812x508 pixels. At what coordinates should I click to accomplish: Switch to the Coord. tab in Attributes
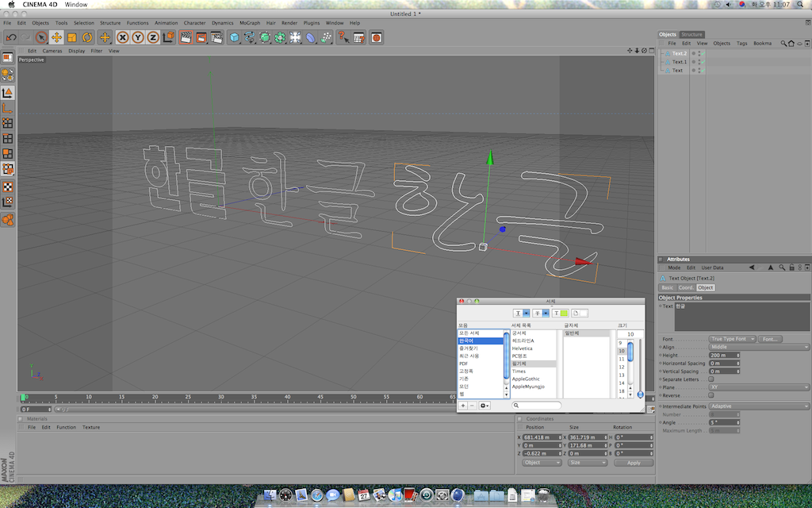pos(685,287)
